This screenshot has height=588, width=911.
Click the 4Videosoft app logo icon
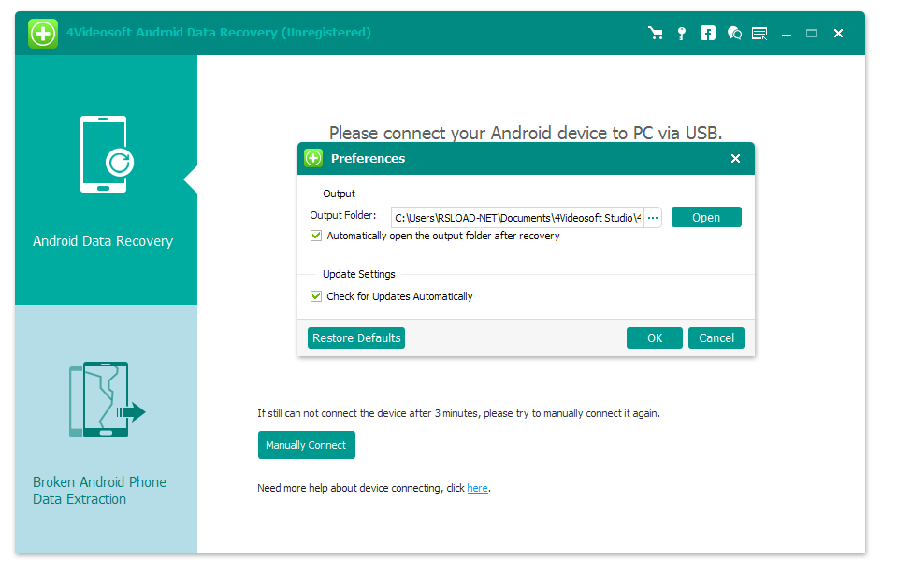(x=43, y=34)
